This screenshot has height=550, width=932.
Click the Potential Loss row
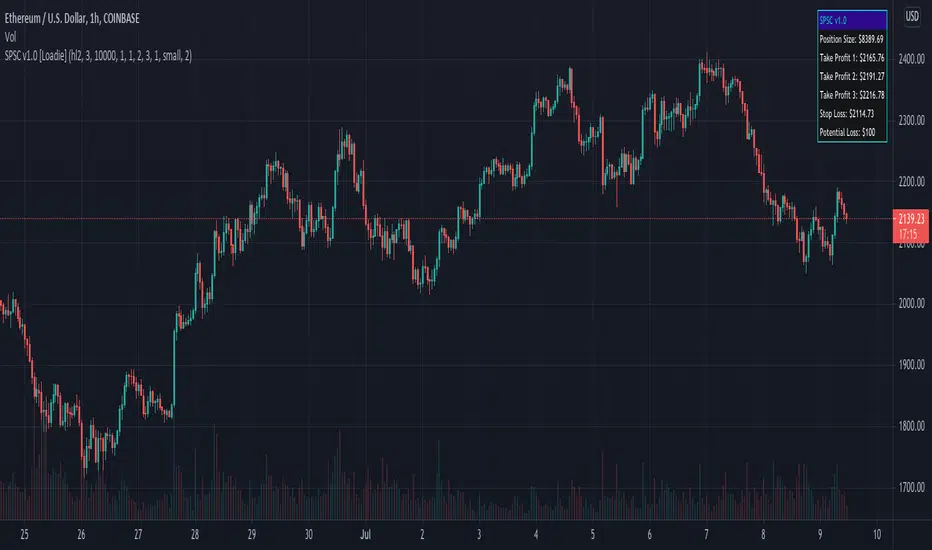click(851, 134)
